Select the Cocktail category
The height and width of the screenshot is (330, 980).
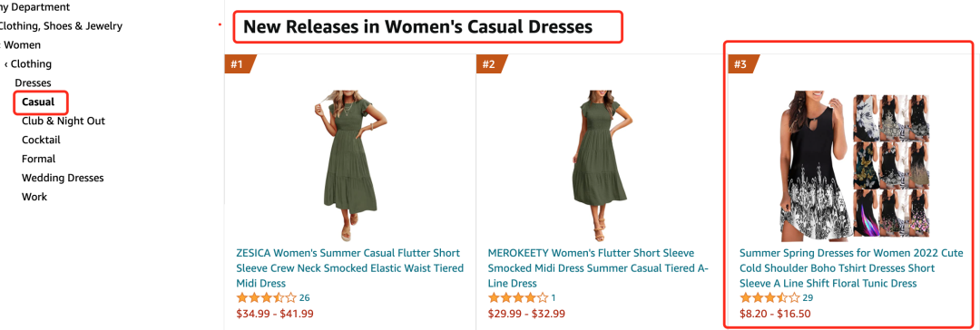pyautogui.click(x=41, y=140)
